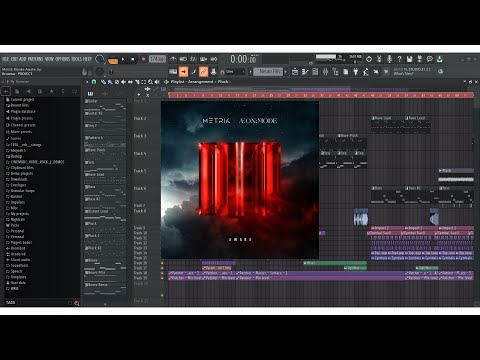Toggle the metronome
Viewport: 480px width, 360px height.
pyautogui.click(x=173, y=59)
